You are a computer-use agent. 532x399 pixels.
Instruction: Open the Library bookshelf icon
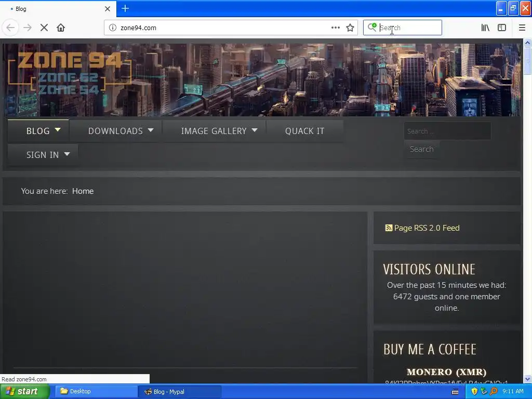(485, 28)
